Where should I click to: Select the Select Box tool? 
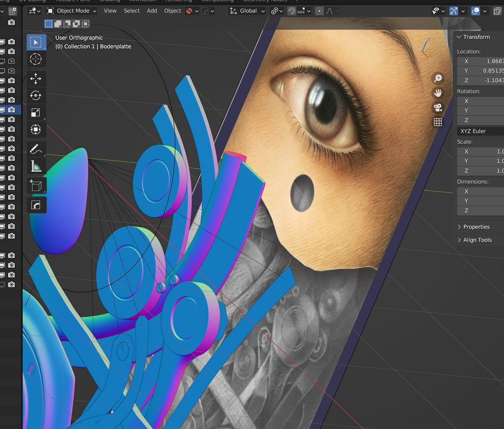[x=35, y=42]
